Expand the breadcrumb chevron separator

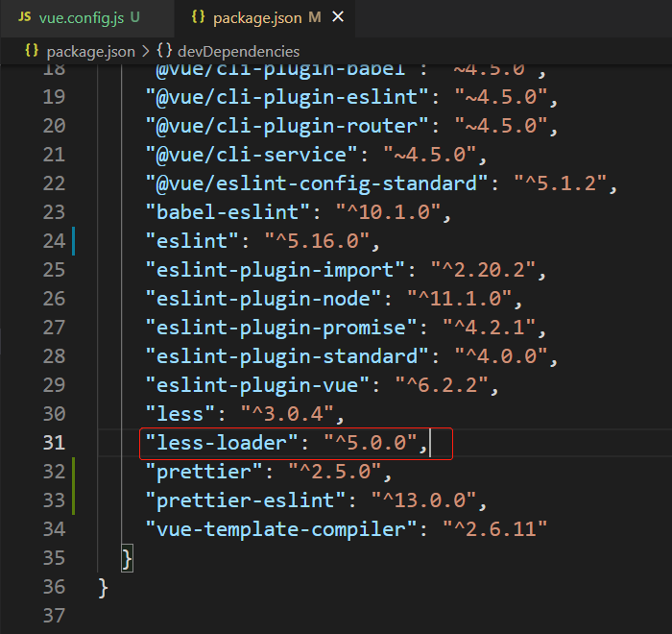[x=145, y=51]
